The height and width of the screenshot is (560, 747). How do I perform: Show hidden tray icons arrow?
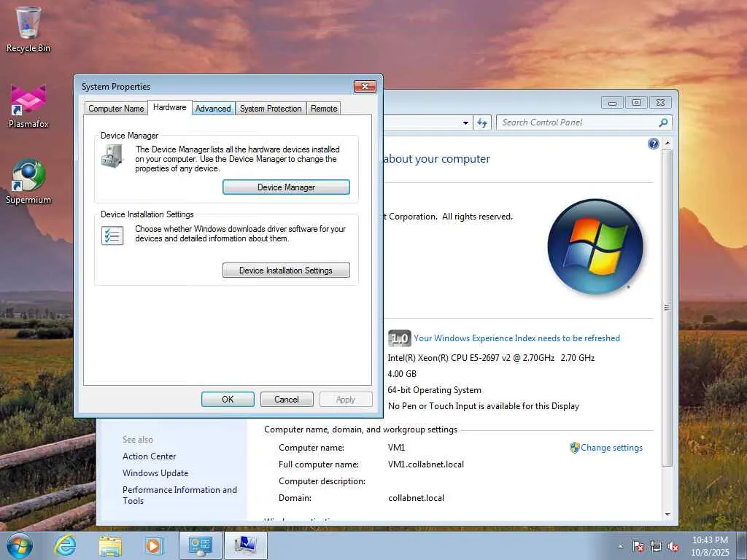pos(620,547)
